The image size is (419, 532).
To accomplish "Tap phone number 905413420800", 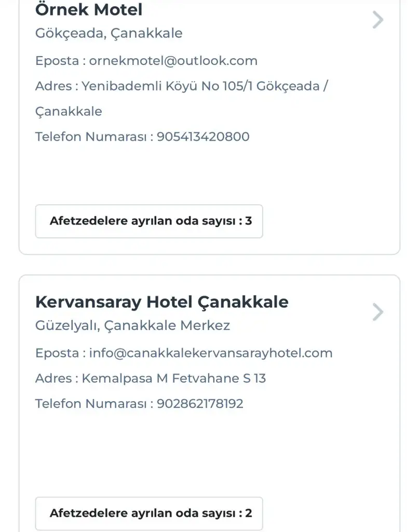I will pyautogui.click(x=203, y=137).
